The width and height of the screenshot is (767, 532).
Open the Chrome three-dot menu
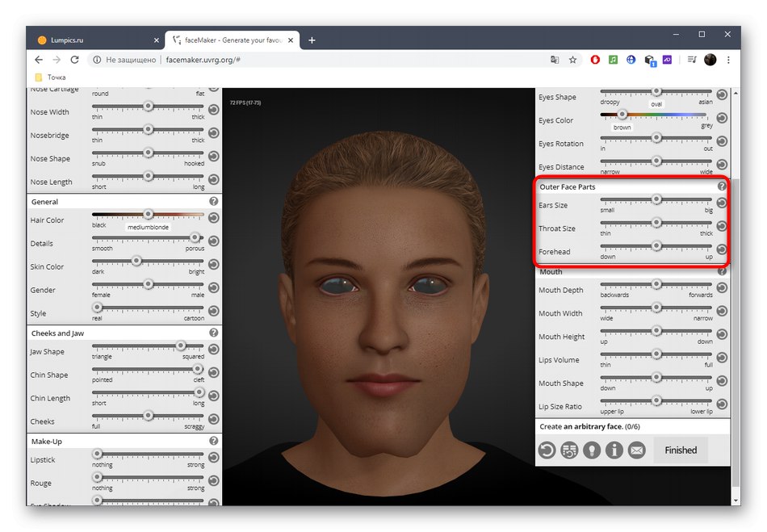tap(729, 60)
